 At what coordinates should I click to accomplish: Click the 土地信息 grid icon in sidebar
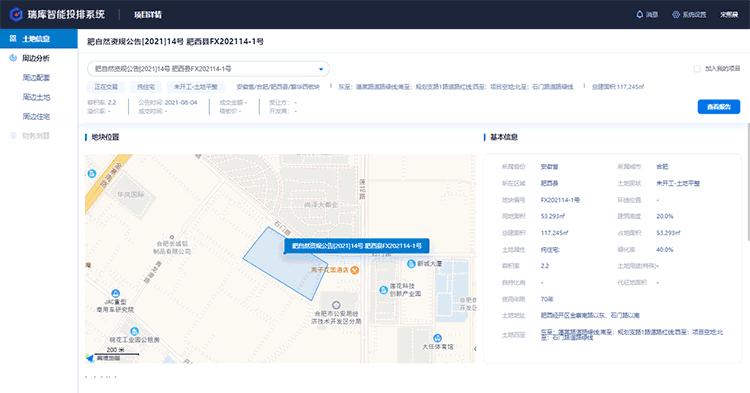coord(13,38)
